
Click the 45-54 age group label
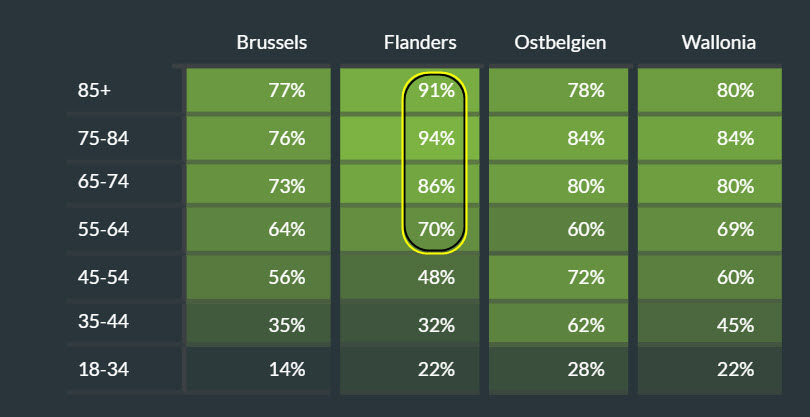pos(103,277)
